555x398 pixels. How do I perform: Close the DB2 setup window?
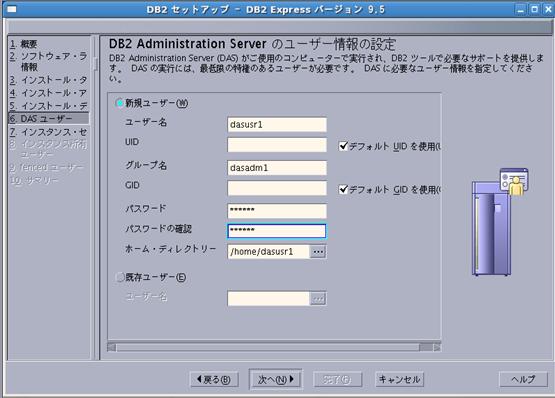[x=548, y=9]
